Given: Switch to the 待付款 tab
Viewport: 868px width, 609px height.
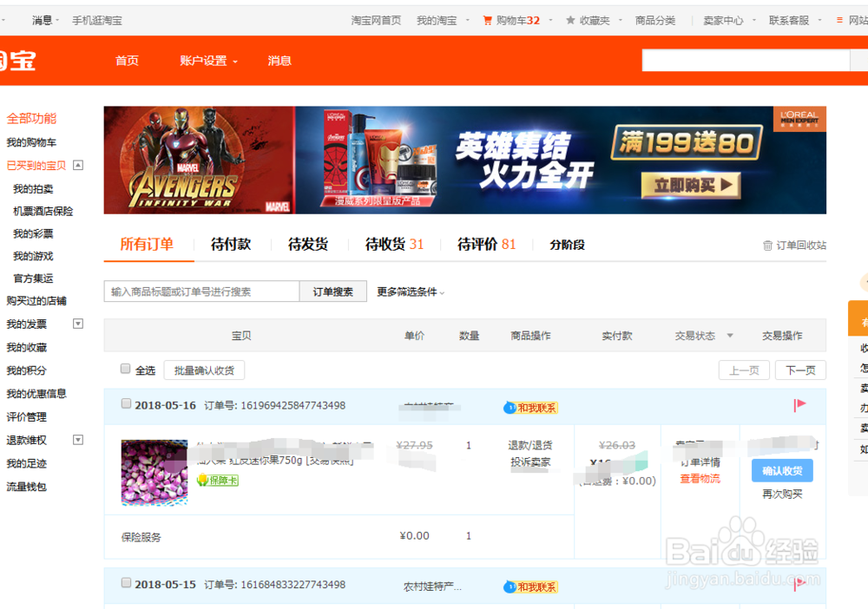Looking at the screenshot, I should click(231, 245).
